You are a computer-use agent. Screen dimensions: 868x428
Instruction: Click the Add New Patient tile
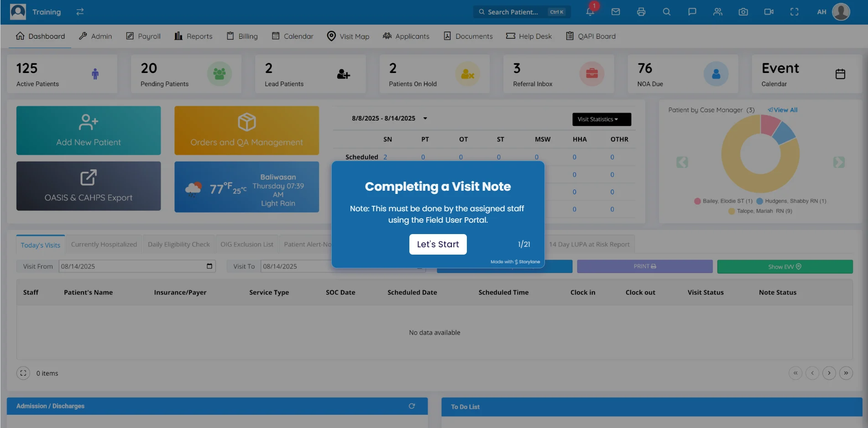[x=89, y=130]
